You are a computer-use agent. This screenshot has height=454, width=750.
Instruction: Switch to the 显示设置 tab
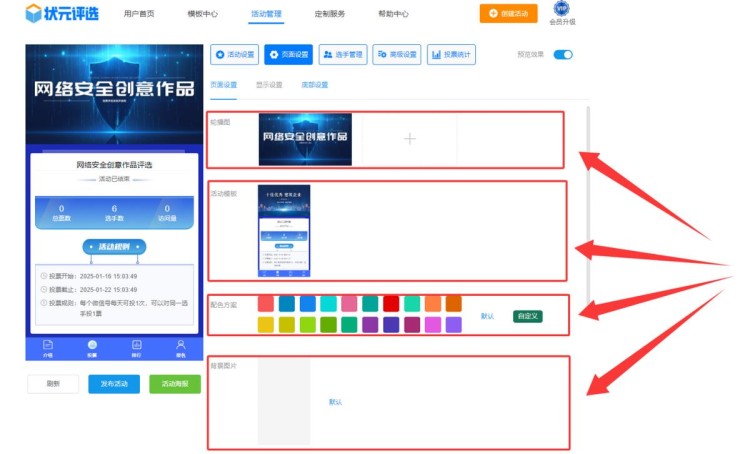(269, 85)
